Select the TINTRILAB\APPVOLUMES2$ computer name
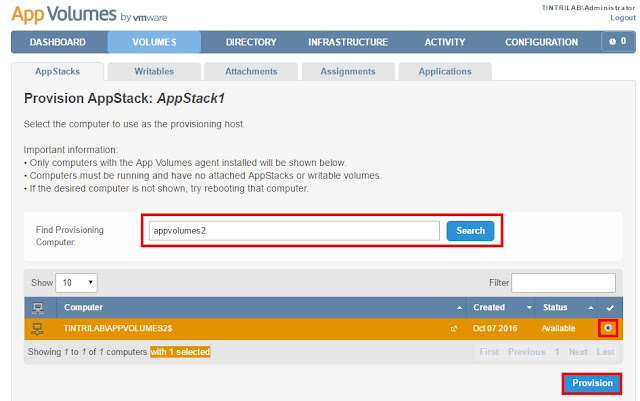The width and height of the screenshot is (640, 401). click(118, 328)
